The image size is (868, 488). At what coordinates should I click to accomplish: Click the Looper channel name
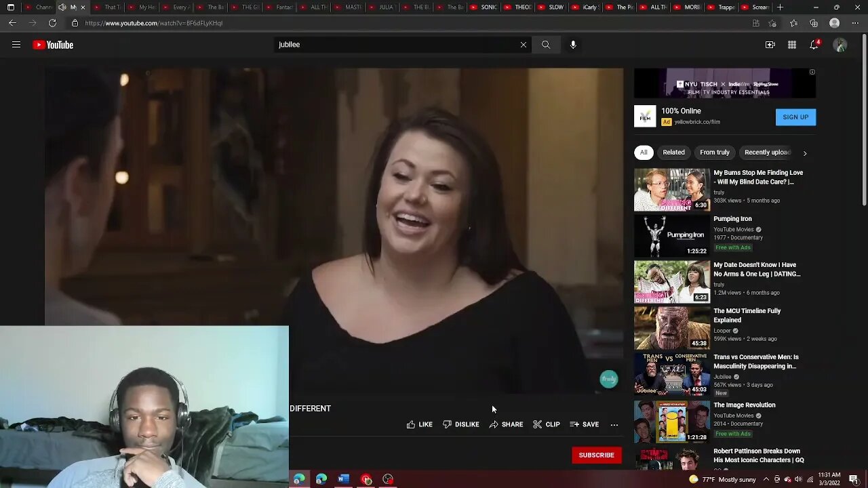[x=723, y=331]
